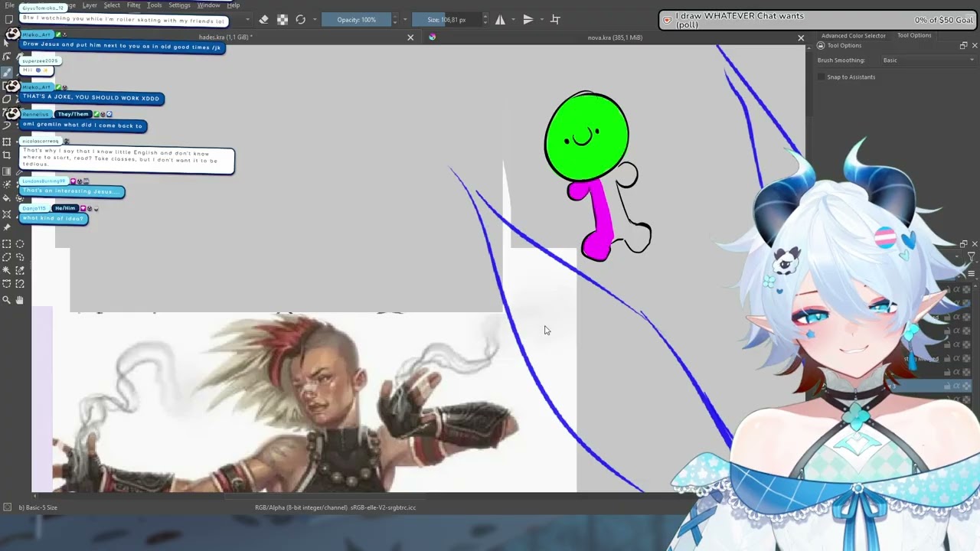Viewport: 980px width, 551px height.
Task: Click the brush Size slider
Action: pyautogui.click(x=446, y=19)
